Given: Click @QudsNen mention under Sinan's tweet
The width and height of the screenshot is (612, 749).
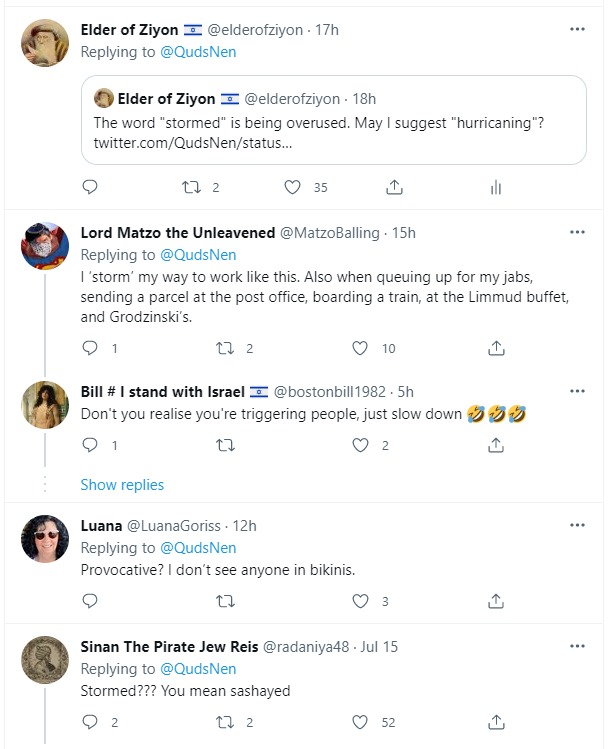Looking at the screenshot, I should tap(198, 668).
